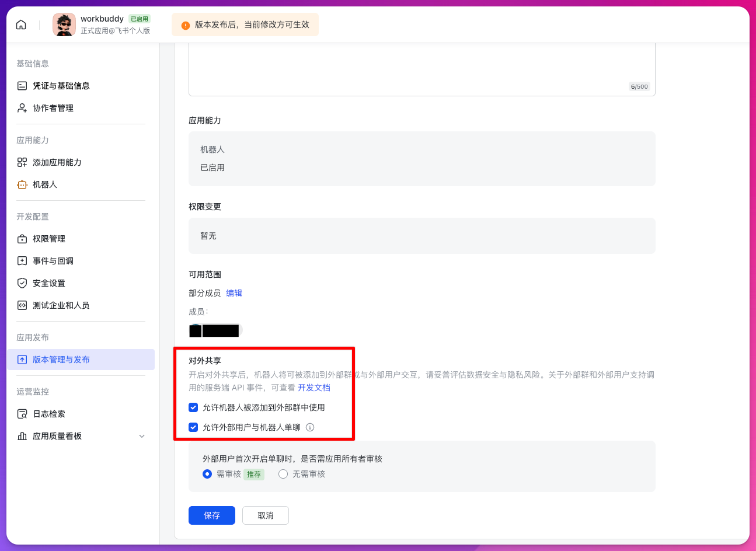Navigate to 权限管理 page
This screenshot has width=756, height=551.
[81, 239]
